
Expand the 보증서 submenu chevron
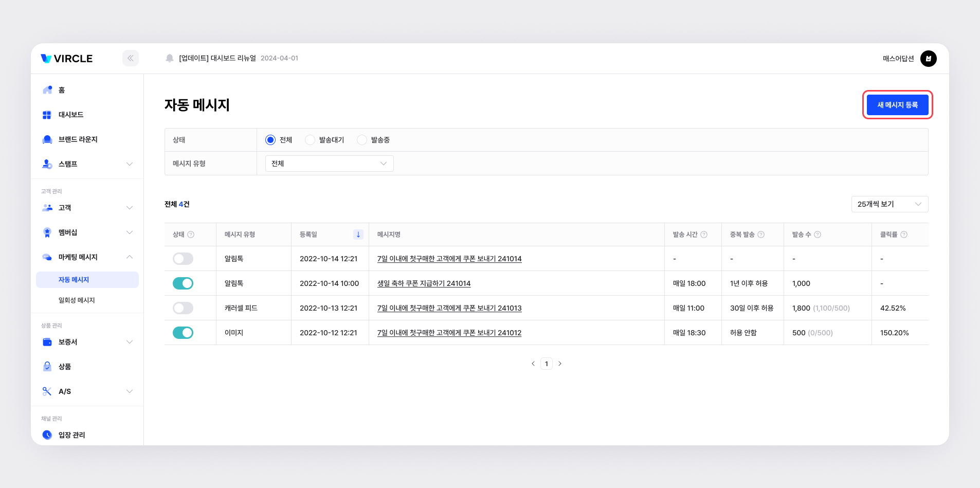pos(130,342)
